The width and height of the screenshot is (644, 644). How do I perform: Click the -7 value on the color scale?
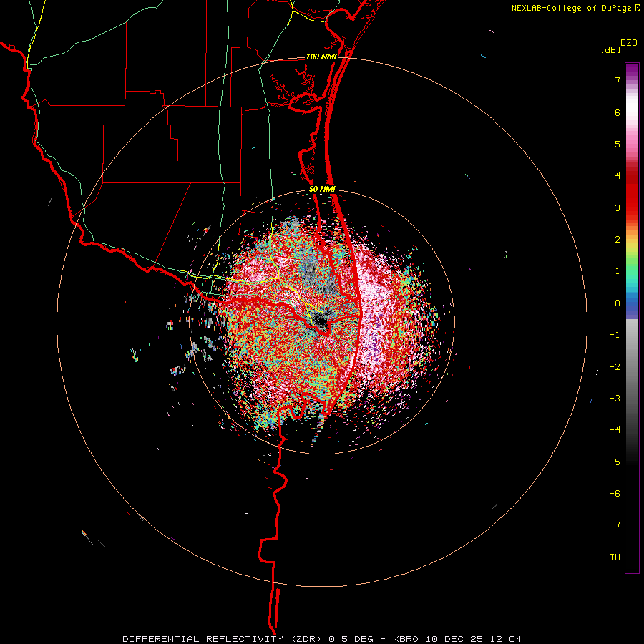point(615,525)
